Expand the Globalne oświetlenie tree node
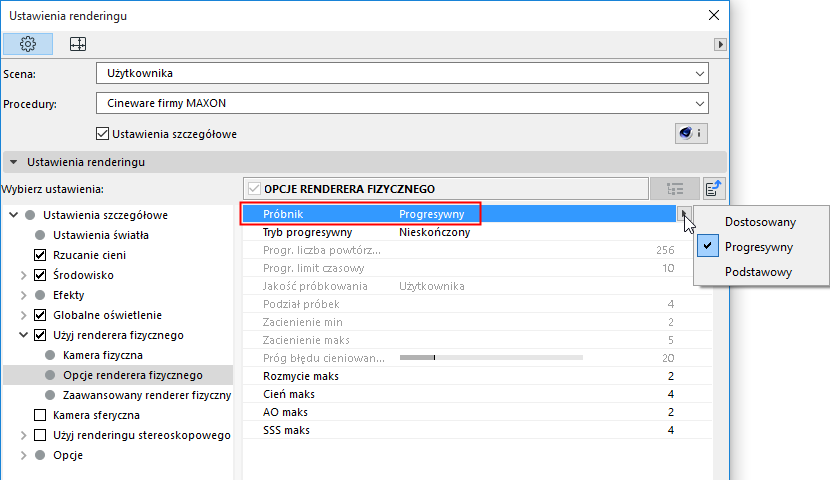The height and width of the screenshot is (480, 830). click(x=23, y=315)
